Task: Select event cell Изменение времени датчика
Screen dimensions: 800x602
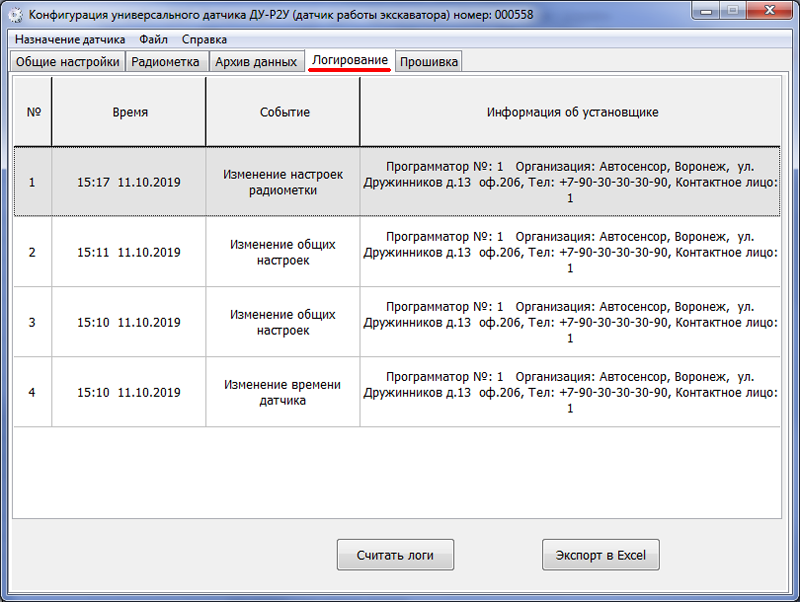Action: pyautogui.click(x=283, y=392)
